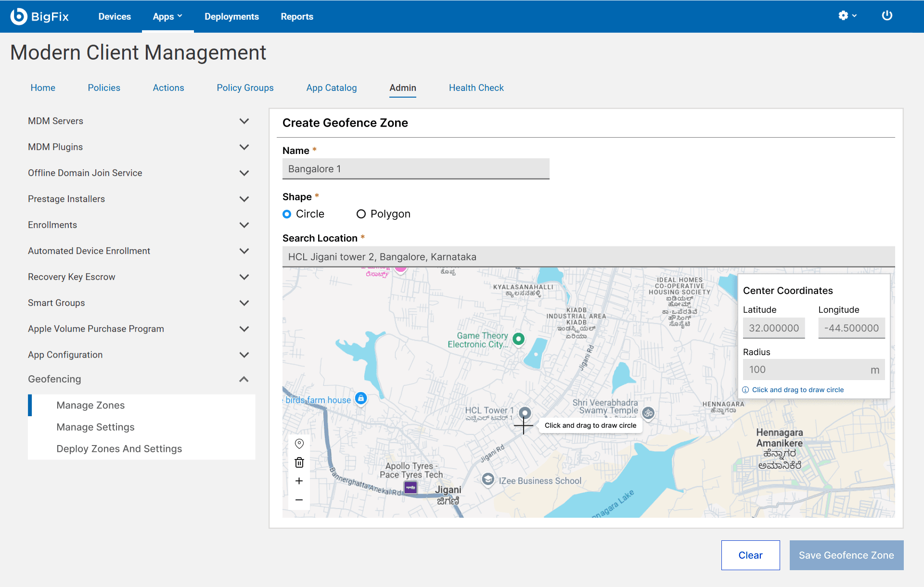This screenshot has height=587, width=924.
Task: Click the Apollo Tyres purple map marker
Action: [x=411, y=487]
